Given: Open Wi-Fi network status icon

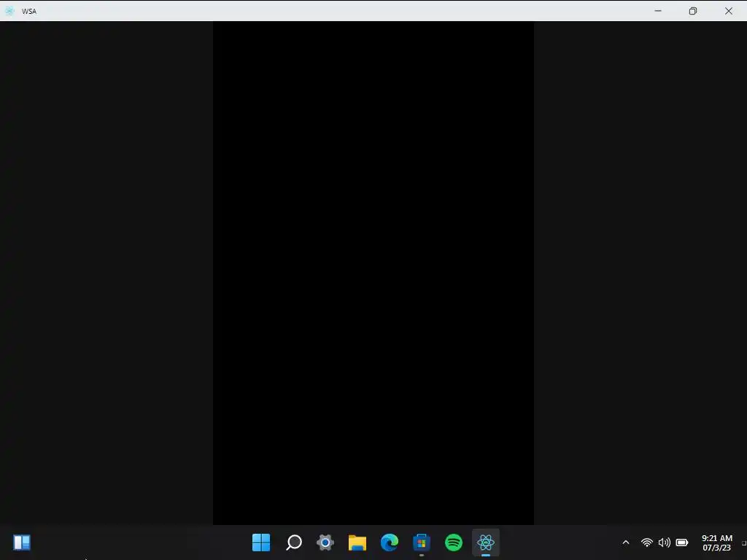Looking at the screenshot, I should [646, 542].
